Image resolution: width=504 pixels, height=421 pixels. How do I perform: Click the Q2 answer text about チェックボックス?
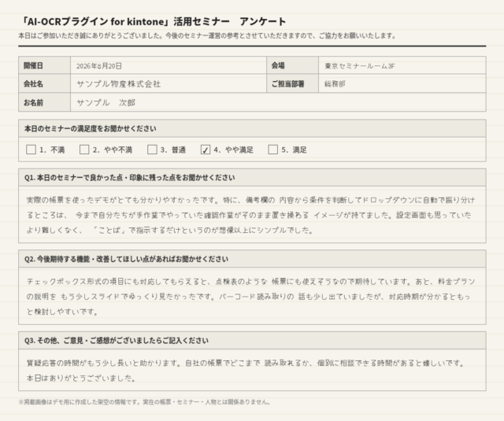(x=250, y=297)
